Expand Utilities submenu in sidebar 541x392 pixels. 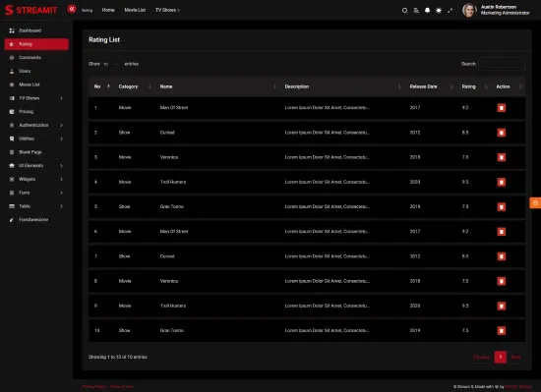point(36,139)
